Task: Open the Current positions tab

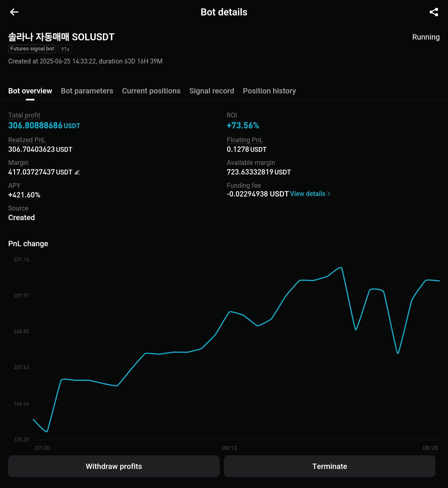Action: click(x=151, y=91)
